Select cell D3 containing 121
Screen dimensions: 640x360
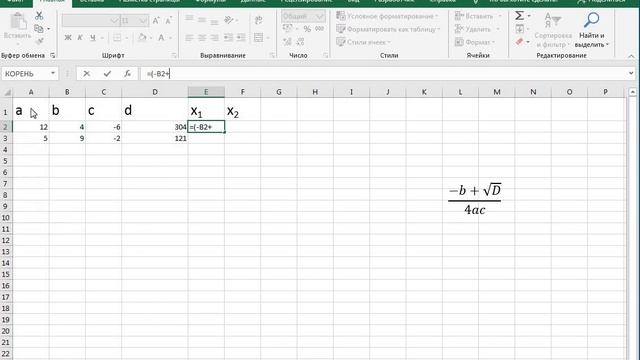coord(155,138)
